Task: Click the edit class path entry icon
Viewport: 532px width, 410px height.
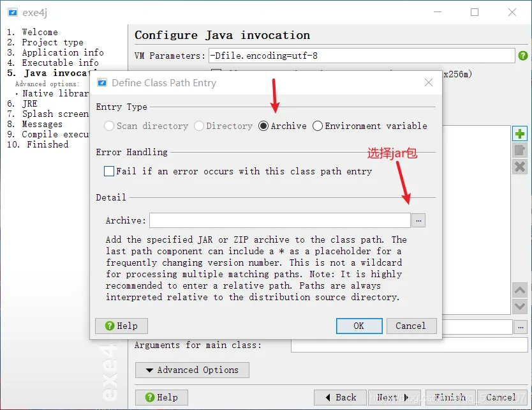Action: pyautogui.click(x=519, y=150)
